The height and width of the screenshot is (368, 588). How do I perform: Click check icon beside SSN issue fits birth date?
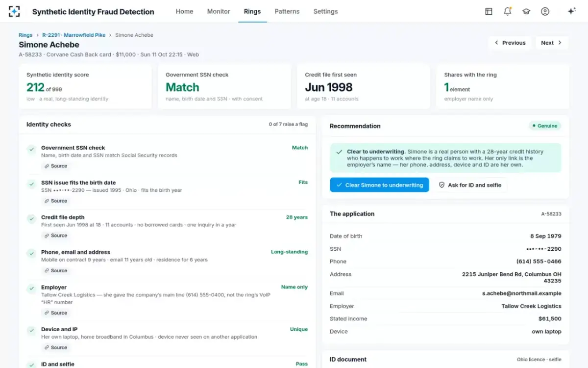(x=31, y=184)
